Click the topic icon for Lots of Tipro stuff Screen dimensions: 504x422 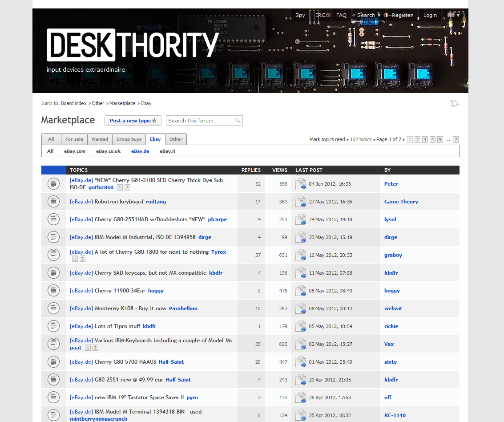coord(53,326)
